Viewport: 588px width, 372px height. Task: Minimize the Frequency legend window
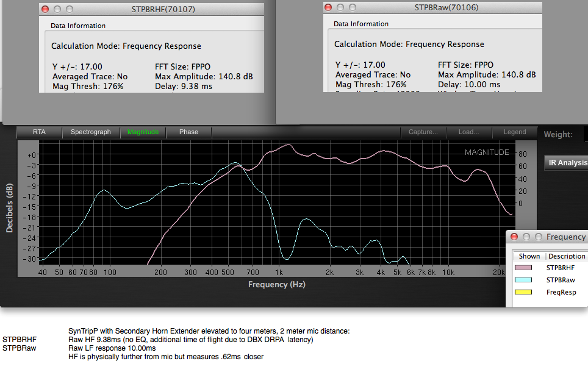tap(526, 237)
